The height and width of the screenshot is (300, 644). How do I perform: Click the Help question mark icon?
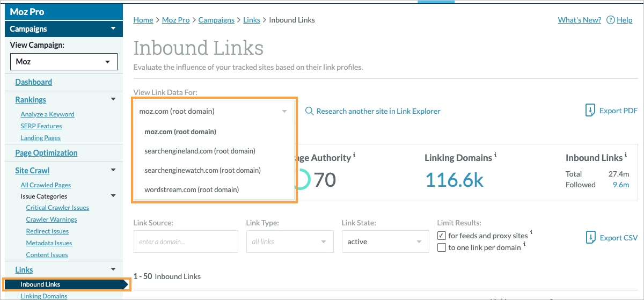click(x=610, y=20)
